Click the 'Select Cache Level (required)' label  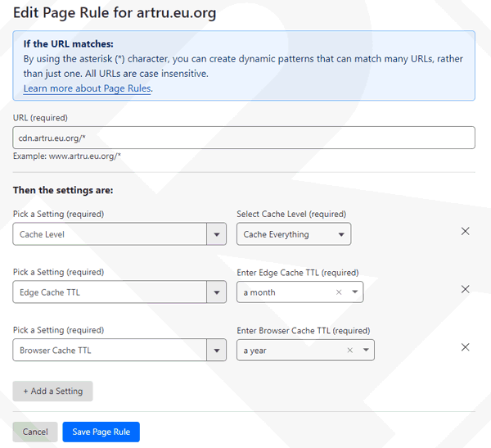click(x=291, y=214)
